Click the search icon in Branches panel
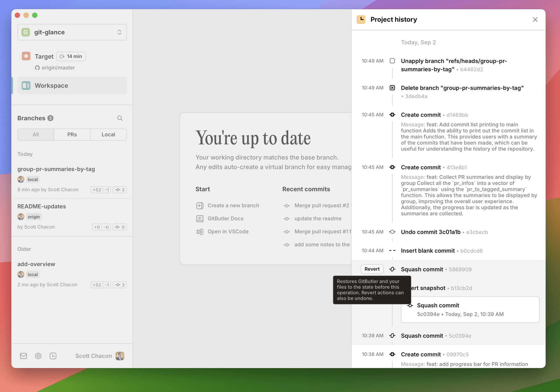The image size is (560, 392). pos(120,118)
